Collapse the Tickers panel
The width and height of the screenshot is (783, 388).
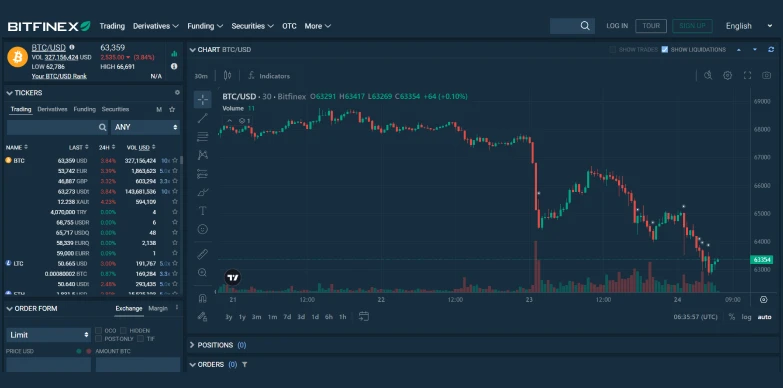coord(9,93)
